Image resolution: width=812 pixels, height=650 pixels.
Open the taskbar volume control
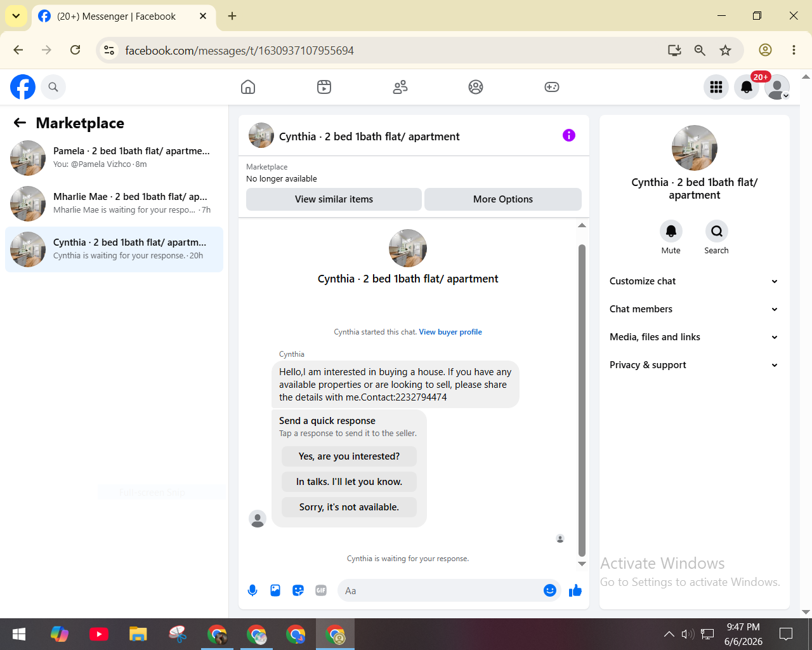coord(688,634)
